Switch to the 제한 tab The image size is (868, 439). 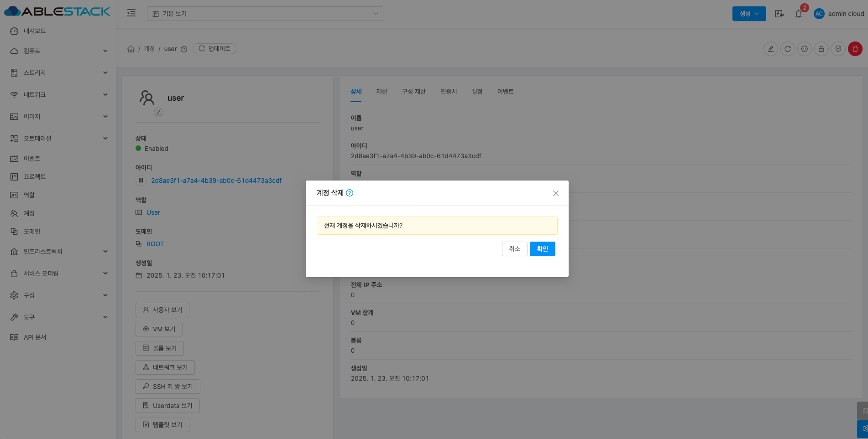coord(382,92)
